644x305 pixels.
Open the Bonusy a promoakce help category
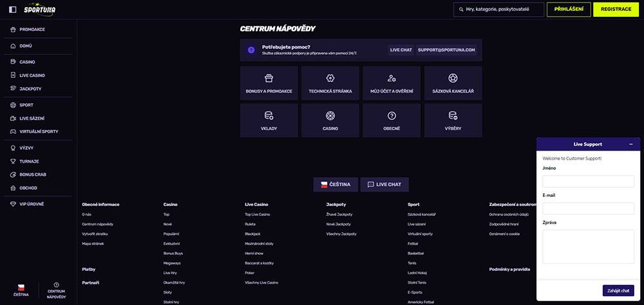pos(269,83)
